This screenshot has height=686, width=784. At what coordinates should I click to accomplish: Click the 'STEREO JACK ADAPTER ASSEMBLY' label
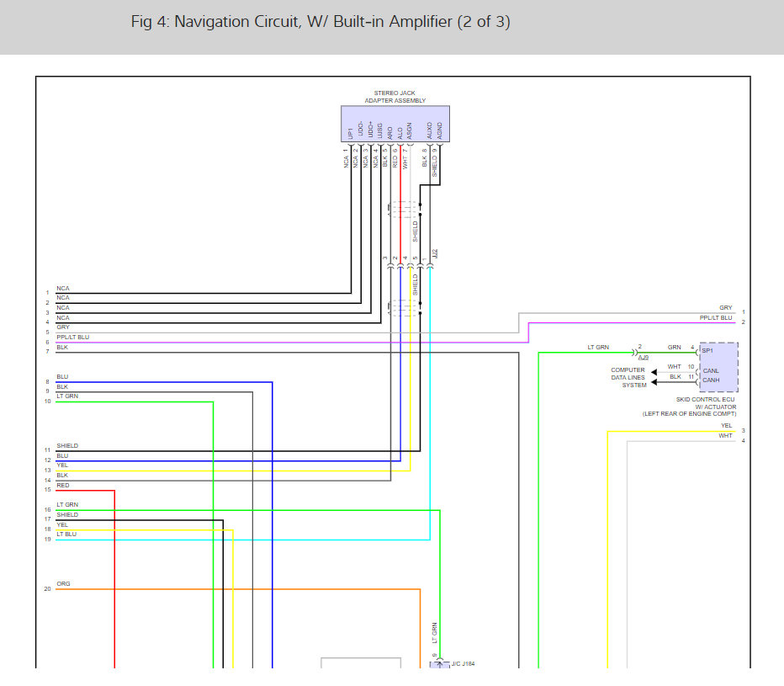395,97
